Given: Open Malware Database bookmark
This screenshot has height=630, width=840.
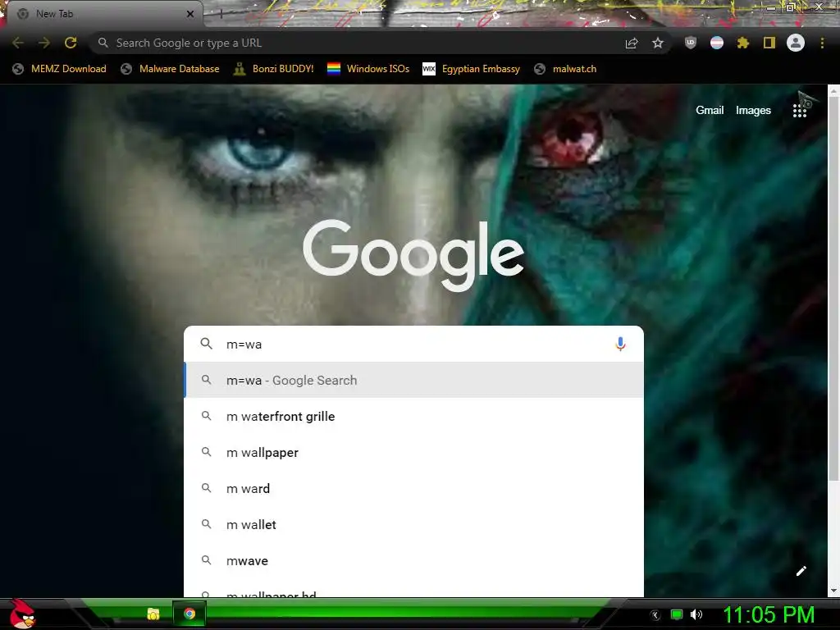Looking at the screenshot, I should tap(171, 69).
